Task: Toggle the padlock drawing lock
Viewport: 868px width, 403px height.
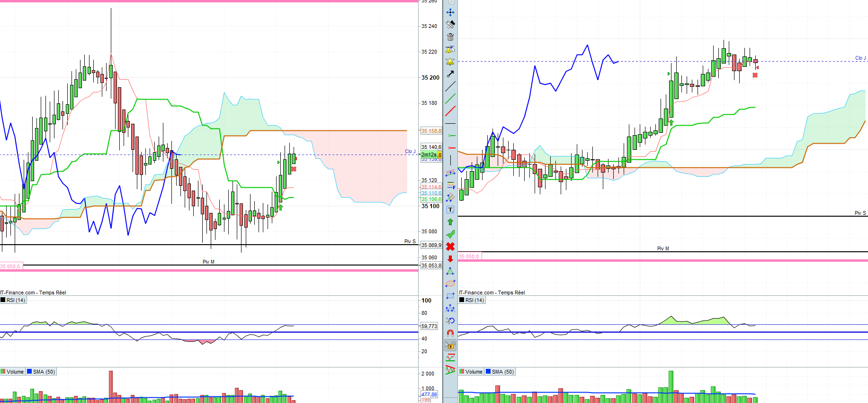Action: tap(450, 345)
